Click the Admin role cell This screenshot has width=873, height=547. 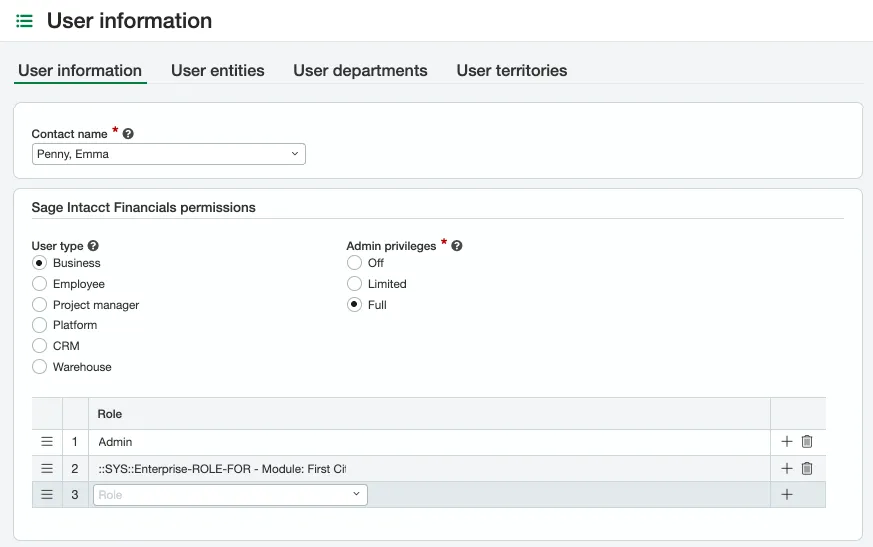pos(429,442)
